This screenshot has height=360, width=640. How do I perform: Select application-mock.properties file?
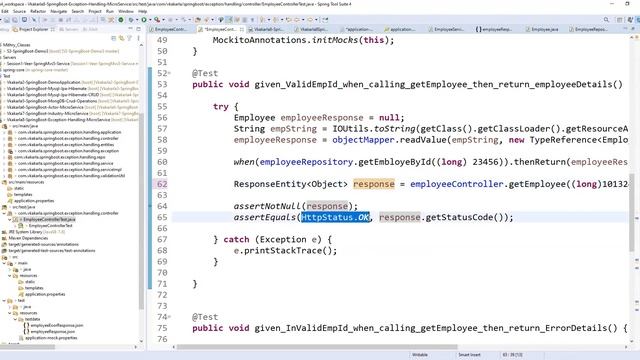click(x=51, y=338)
